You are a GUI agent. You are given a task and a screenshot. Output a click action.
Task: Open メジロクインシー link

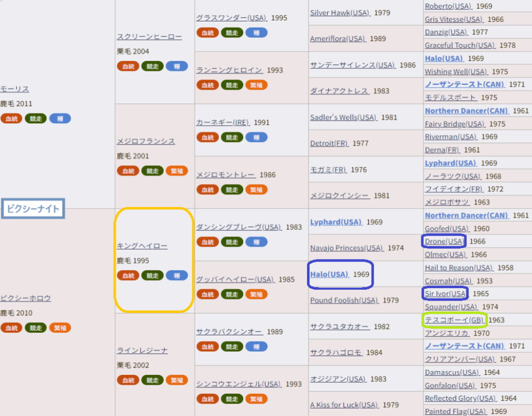(x=340, y=196)
